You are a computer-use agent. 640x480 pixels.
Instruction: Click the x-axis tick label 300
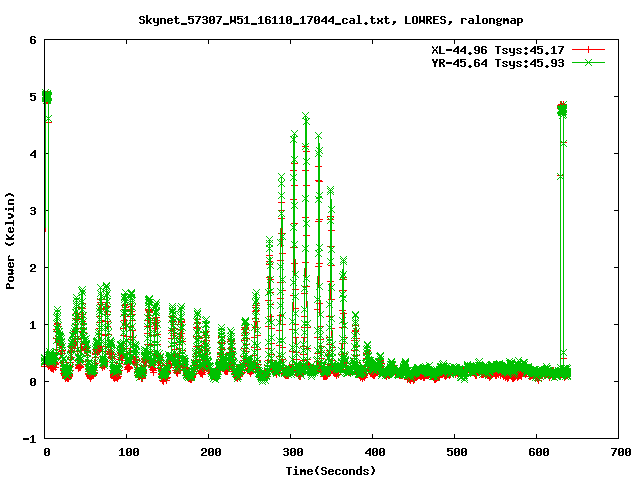(293, 452)
